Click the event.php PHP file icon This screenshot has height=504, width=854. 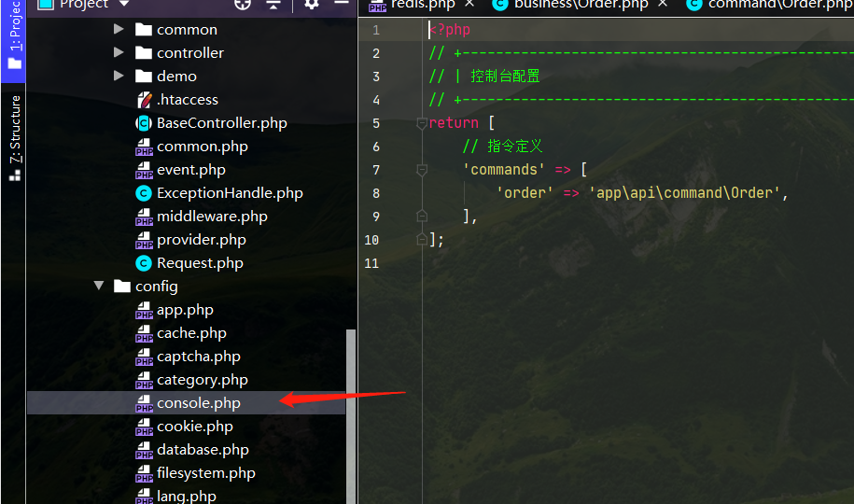pyautogui.click(x=144, y=170)
